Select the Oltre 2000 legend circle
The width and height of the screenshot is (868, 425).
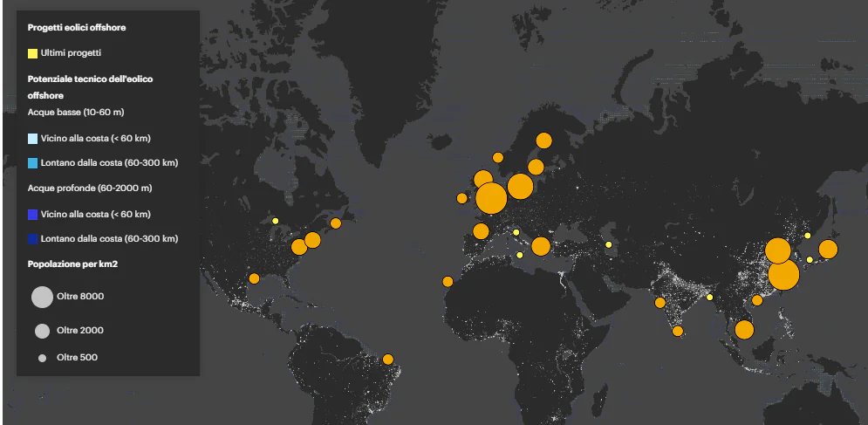coord(42,331)
